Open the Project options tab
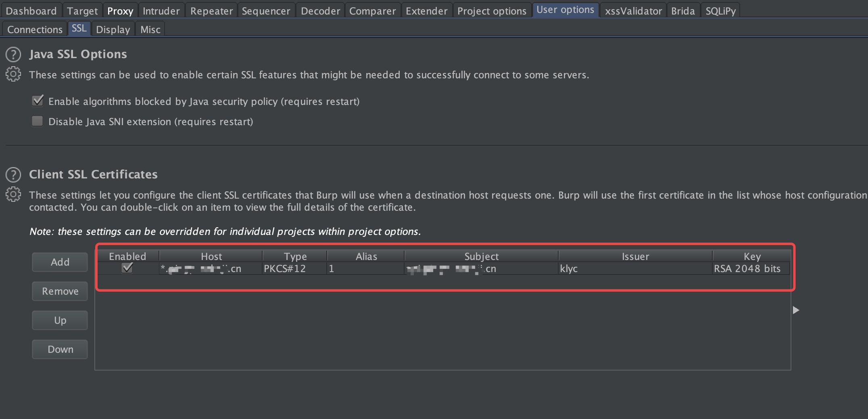The width and height of the screenshot is (868, 419). [492, 11]
